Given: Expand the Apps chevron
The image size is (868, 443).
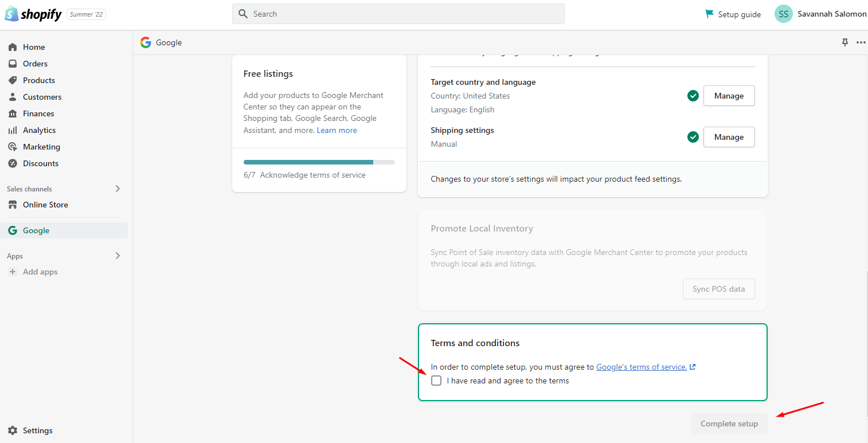Looking at the screenshot, I should point(118,256).
